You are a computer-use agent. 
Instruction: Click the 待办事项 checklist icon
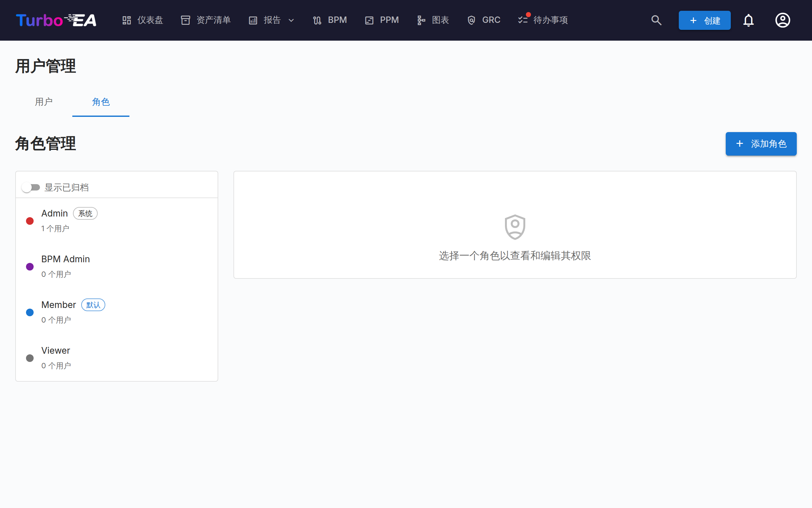pos(523,20)
